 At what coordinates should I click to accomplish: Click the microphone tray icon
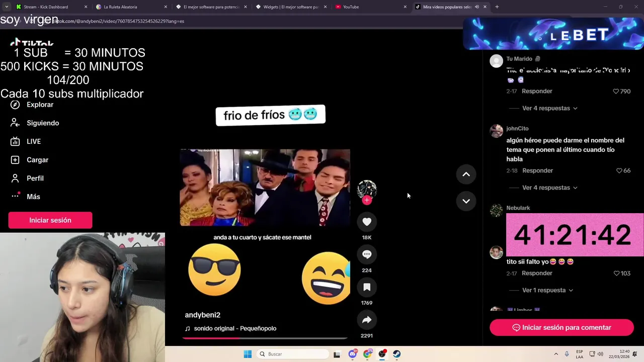coord(567,354)
